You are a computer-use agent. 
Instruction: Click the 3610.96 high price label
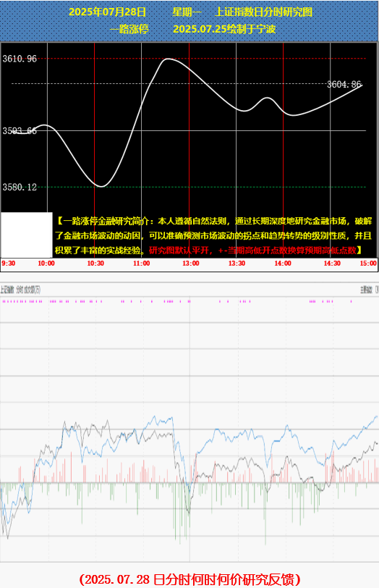20,59
